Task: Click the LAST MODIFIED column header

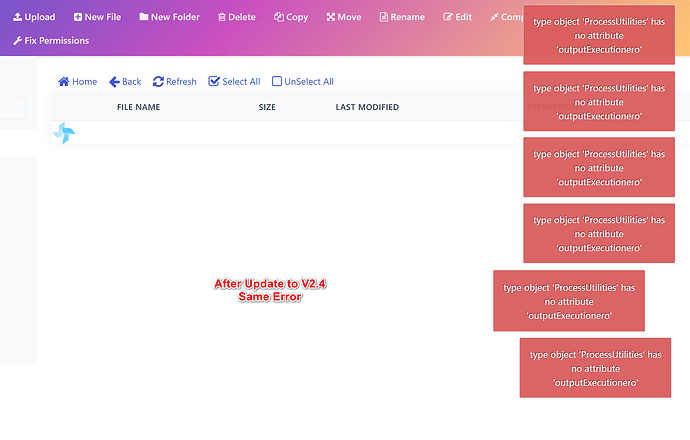Action: coord(367,107)
